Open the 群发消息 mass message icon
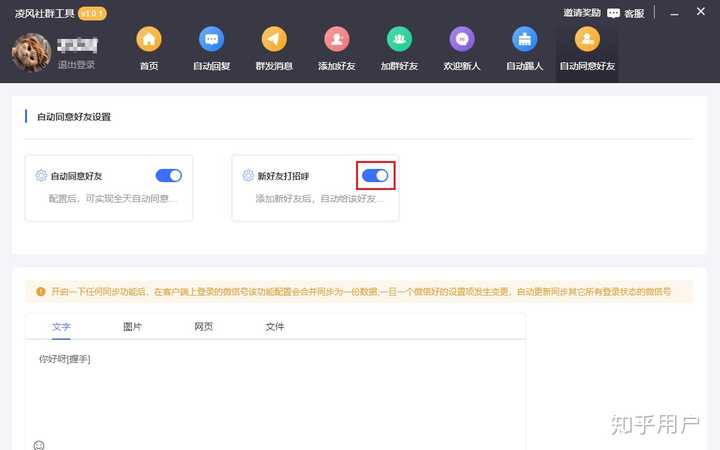The width and height of the screenshot is (720, 450). pos(274,39)
